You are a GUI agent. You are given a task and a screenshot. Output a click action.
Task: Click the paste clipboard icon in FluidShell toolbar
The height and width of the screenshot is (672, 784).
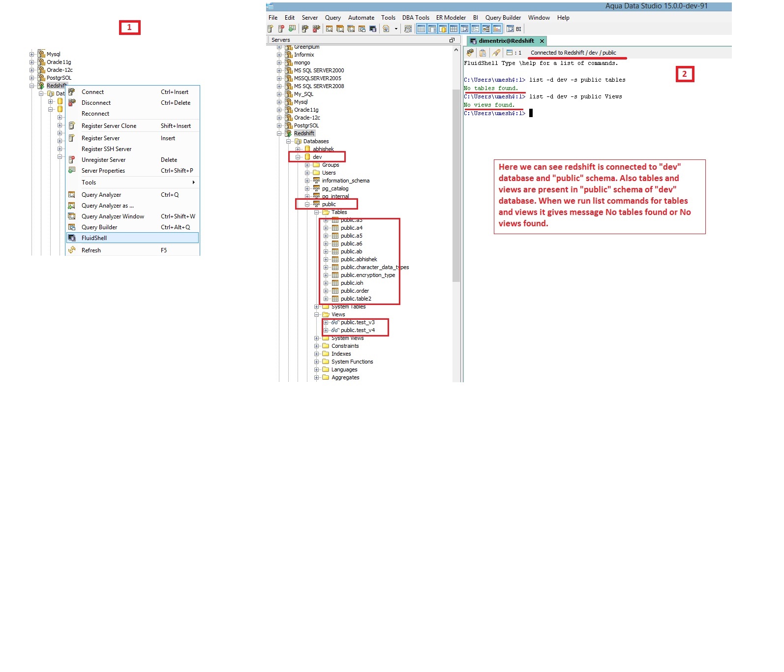pos(483,53)
